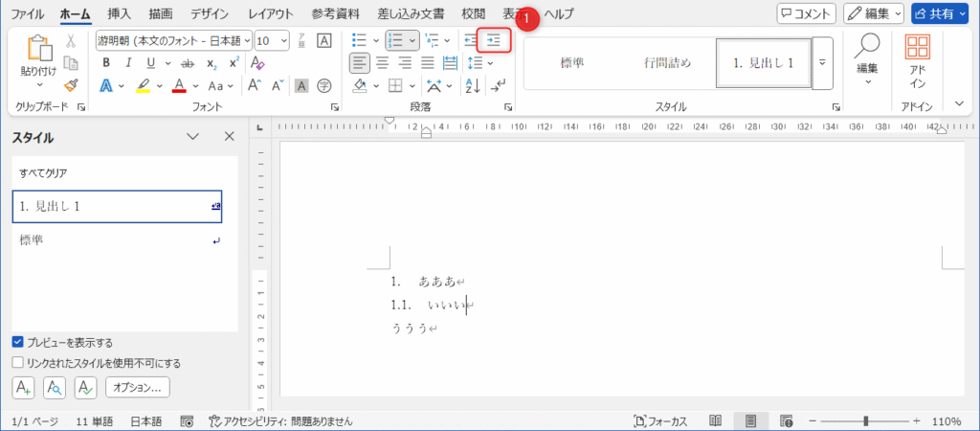Apply bold formatting to text
Viewport: 980px width, 431px height.
click(106, 62)
